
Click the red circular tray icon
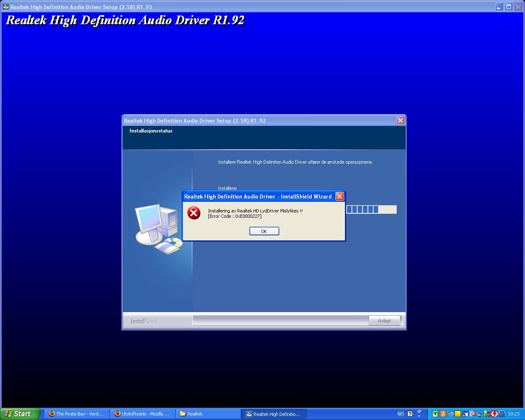pyautogui.click(x=495, y=414)
